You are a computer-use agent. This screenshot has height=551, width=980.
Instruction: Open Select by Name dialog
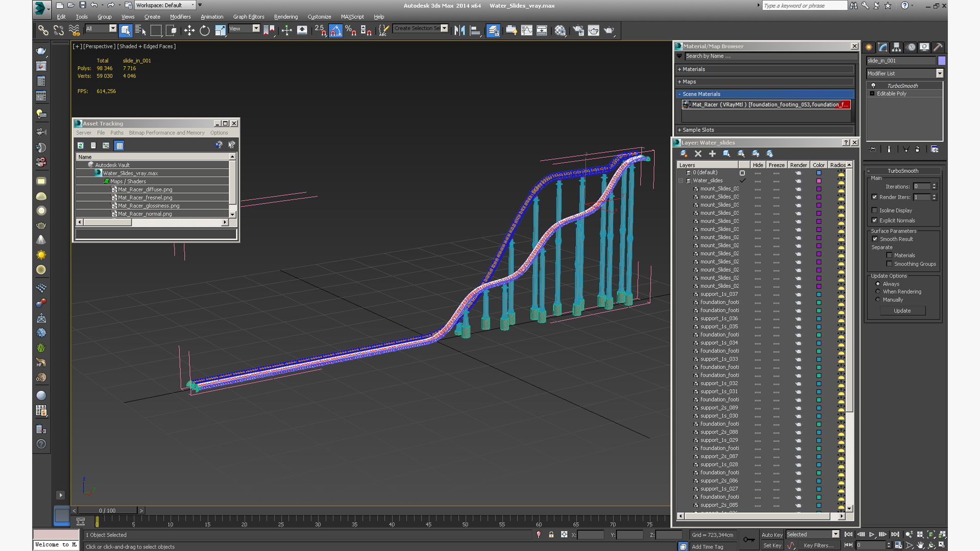pos(140,31)
